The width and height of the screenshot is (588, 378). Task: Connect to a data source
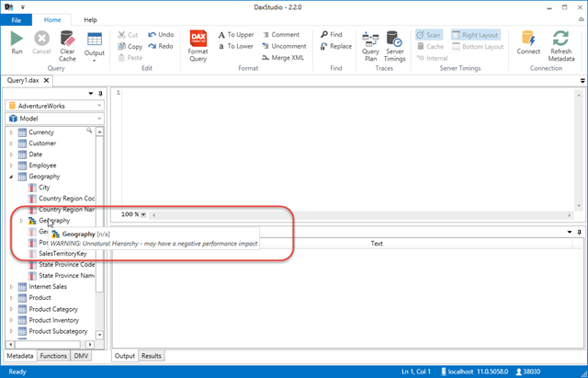pyautogui.click(x=528, y=43)
